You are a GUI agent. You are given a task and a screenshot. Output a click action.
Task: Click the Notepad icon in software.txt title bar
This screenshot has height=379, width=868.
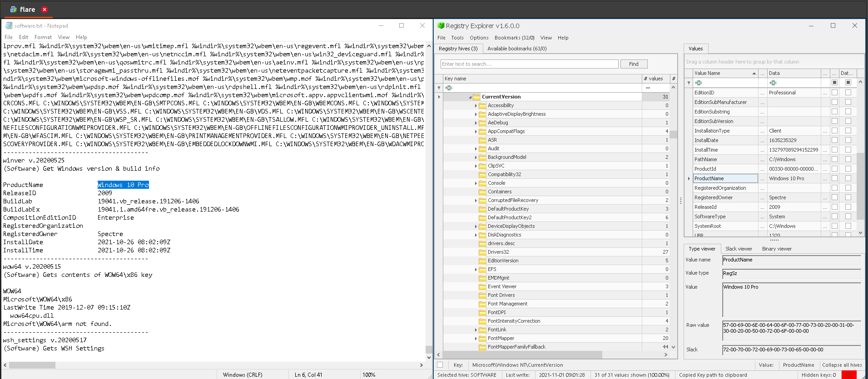[9, 26]
